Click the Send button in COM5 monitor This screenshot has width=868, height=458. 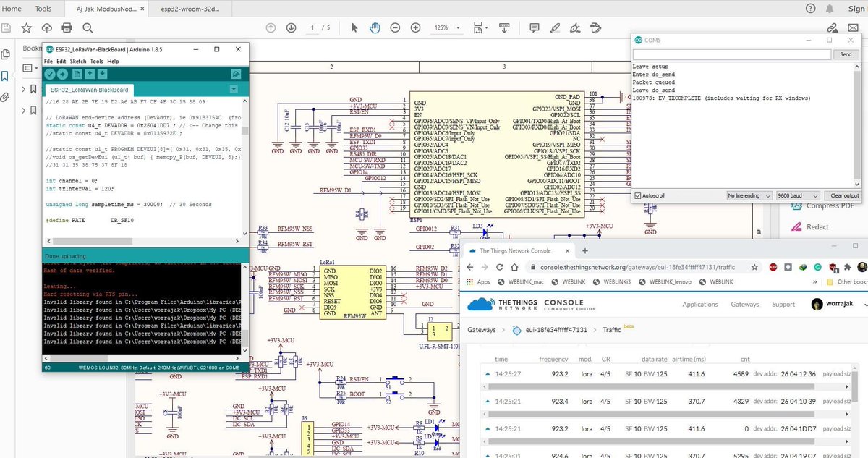pos(846,54)
